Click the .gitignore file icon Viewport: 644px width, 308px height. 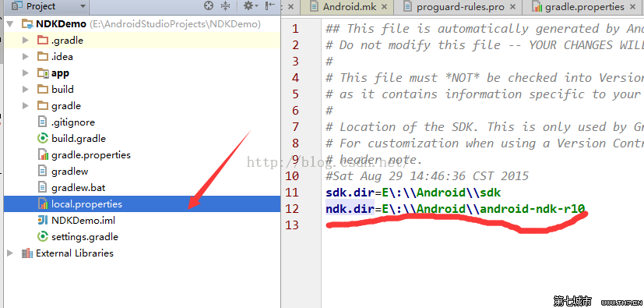pyautogui.click(x=42, y=122)
